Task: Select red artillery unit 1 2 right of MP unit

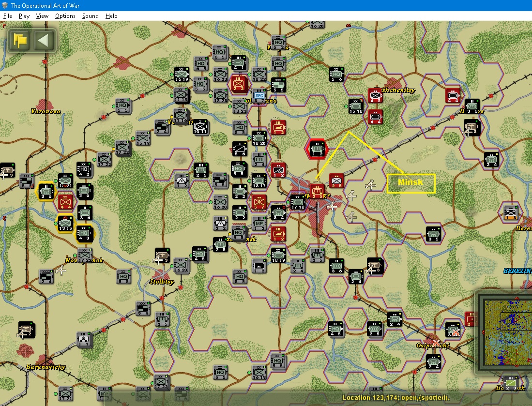Action: pos(278,234)
